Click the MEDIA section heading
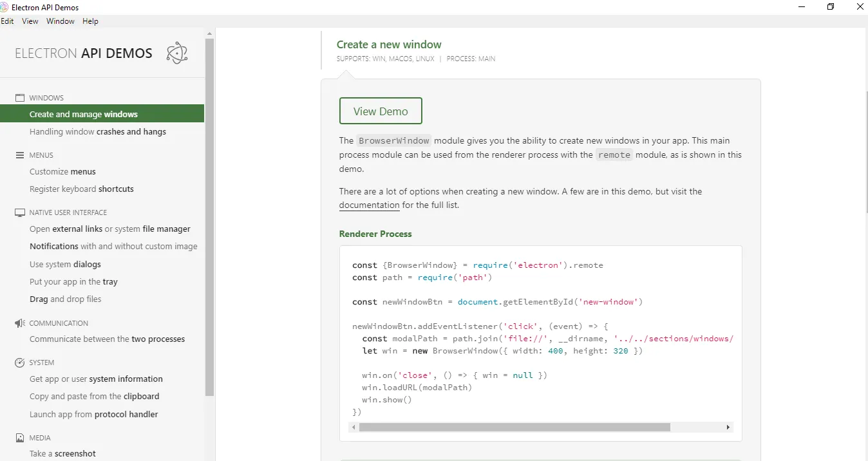The image size is (868, 461). [x=40, y=438]
